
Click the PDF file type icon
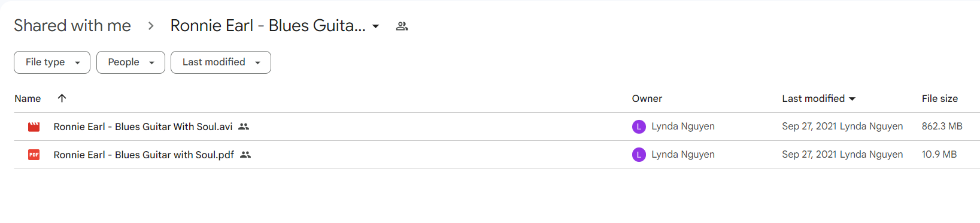tap(34, 155)
